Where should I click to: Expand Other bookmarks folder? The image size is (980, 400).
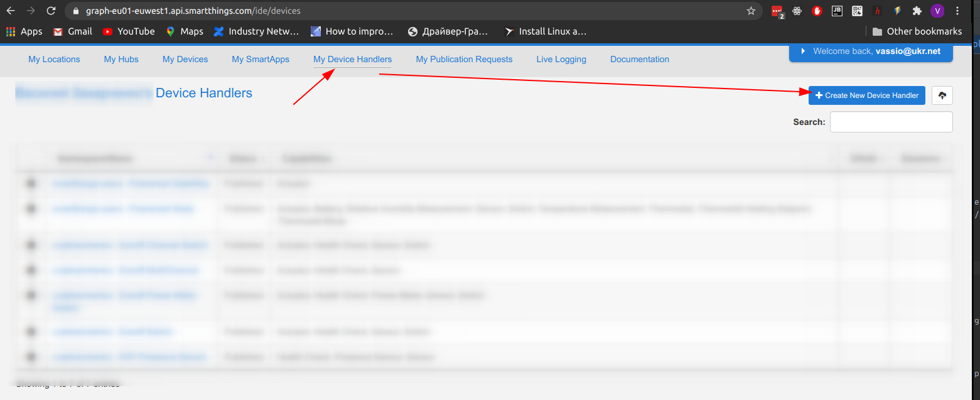916,31
